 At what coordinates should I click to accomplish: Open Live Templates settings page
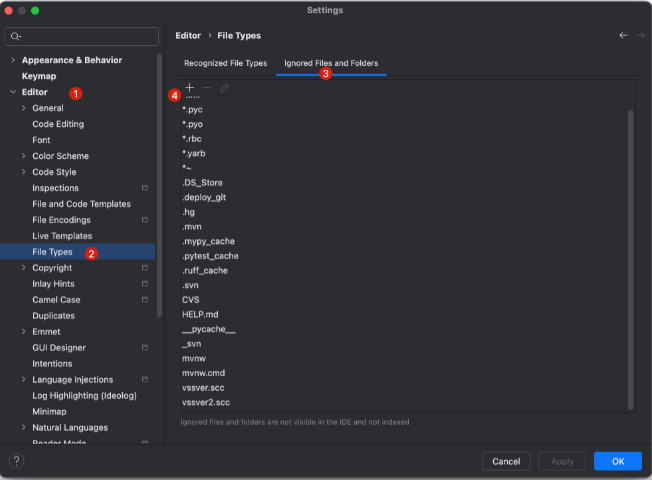tap(60, 236)
